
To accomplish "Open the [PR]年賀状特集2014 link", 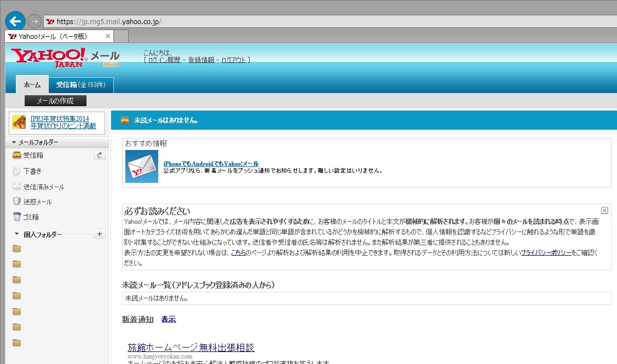I will (60, 118).
